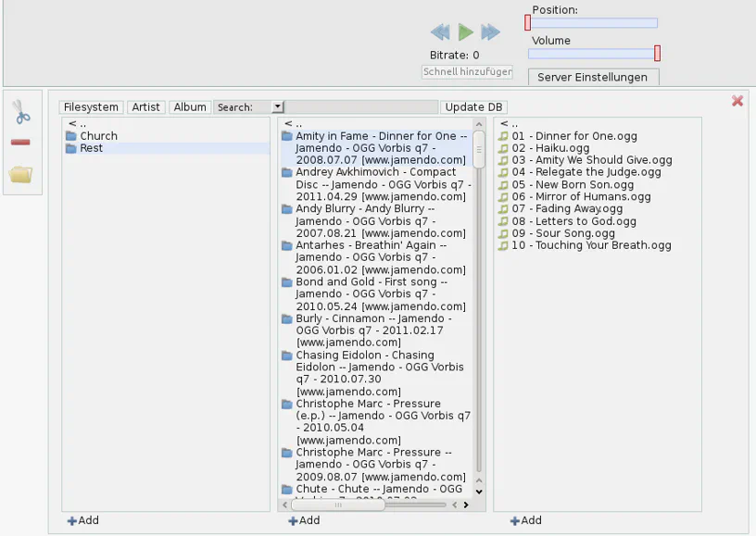Click the Volume slider track
756x536 pixels.
(592, 54)
